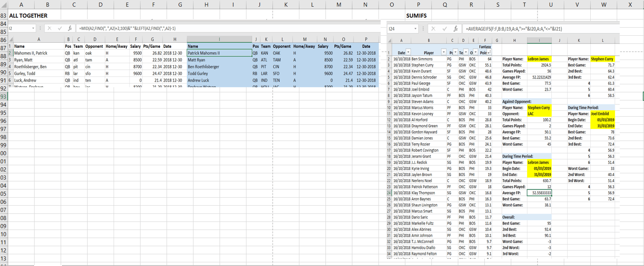Open the Pos column filter dropdown in the SUMIFS table

pos(455,53)
